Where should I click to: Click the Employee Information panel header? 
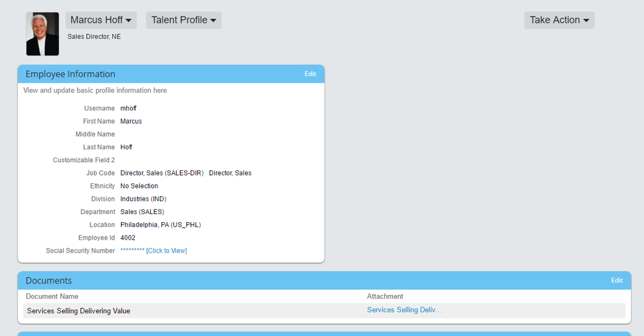(69, 73)
